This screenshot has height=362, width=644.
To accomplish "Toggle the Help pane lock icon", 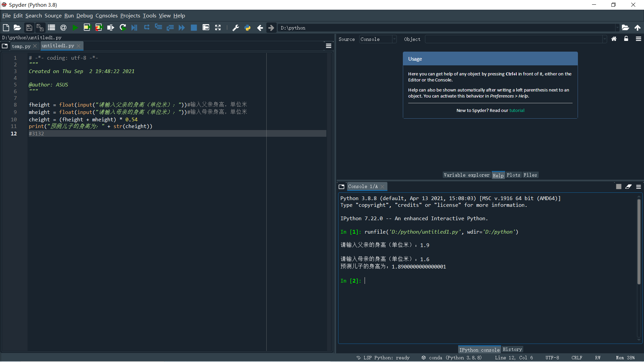I will pyautogui.click(x=626, y=39).
